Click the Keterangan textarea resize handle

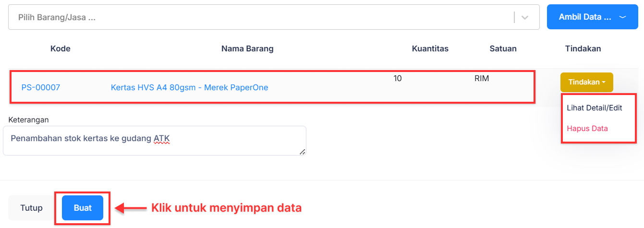click(x=302, y=152)
